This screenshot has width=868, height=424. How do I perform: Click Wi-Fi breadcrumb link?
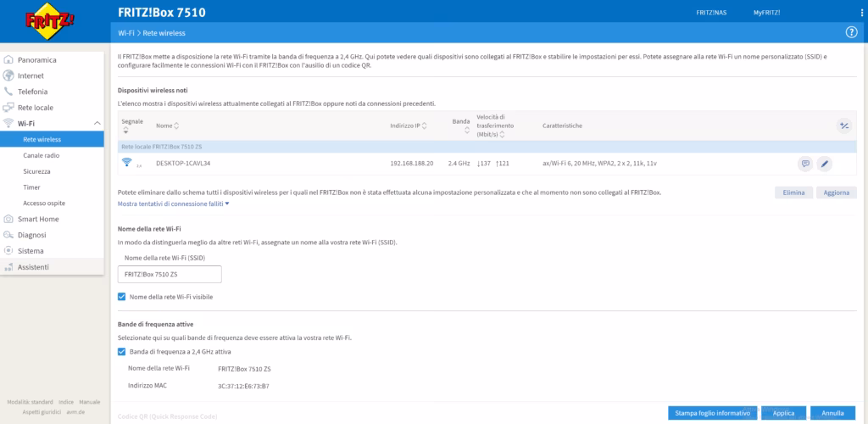pos(125,33)
